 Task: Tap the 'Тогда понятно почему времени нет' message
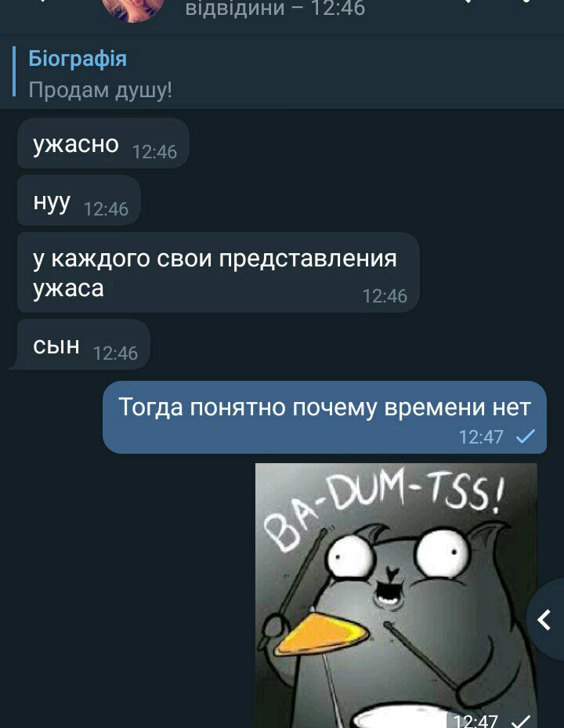point(324,418)
